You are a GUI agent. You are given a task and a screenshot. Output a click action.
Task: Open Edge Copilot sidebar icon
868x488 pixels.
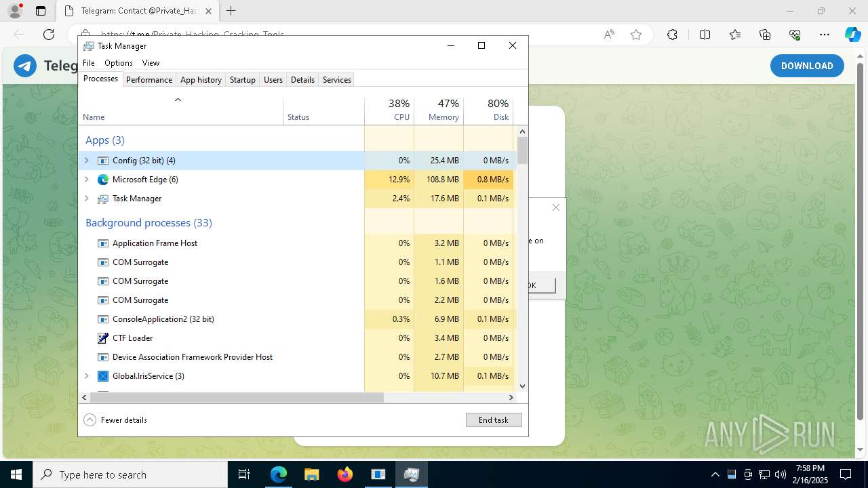tap(852, 35)
